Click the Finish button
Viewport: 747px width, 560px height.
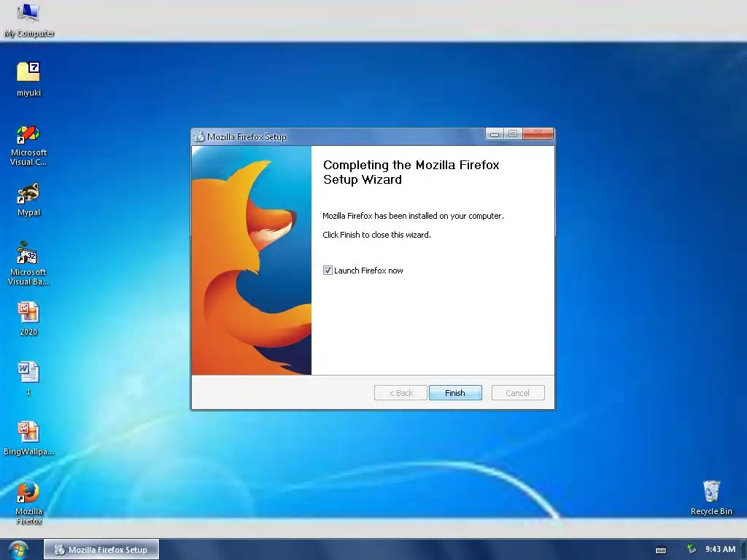(455, 393)
